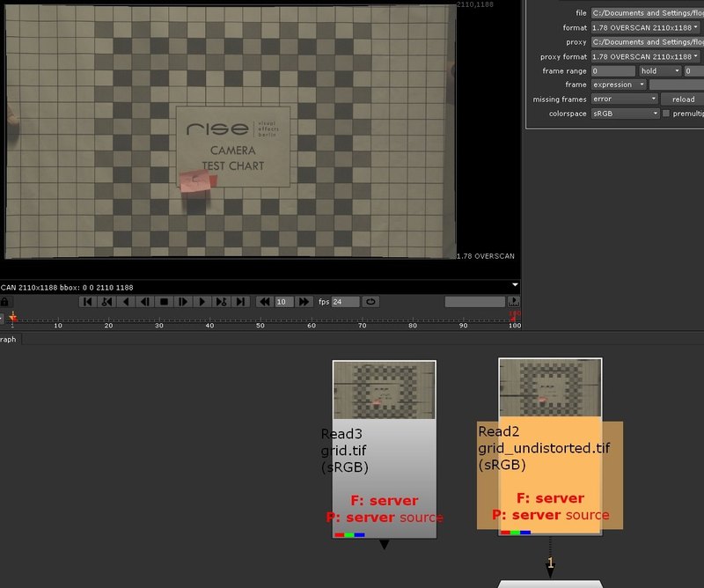The image size is (704, 588).
Task: Toggle the viewer lock icon
Action: click(5, 302)
